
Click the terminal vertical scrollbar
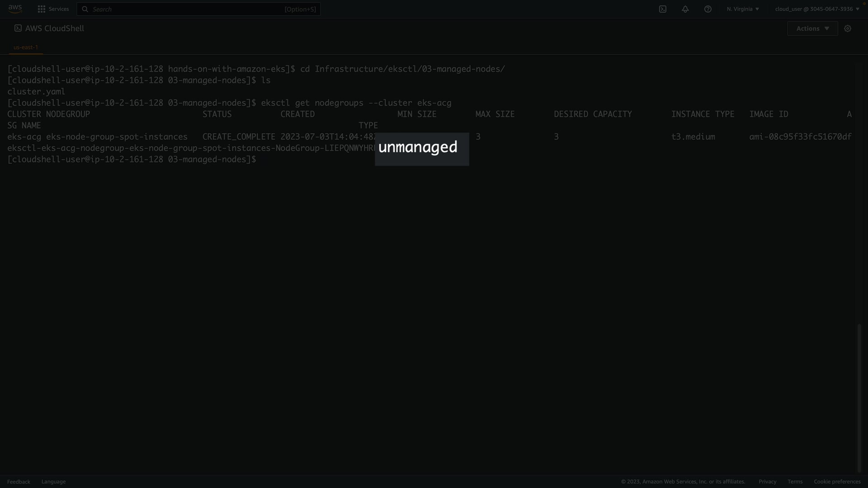pos(859,398)
